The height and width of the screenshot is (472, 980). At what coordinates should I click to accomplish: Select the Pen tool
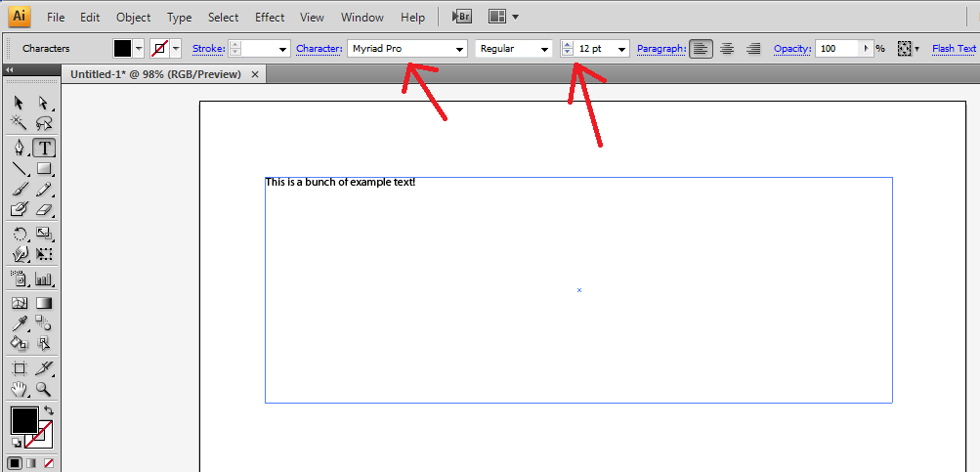pyautogui.click(x=20, y=149)
